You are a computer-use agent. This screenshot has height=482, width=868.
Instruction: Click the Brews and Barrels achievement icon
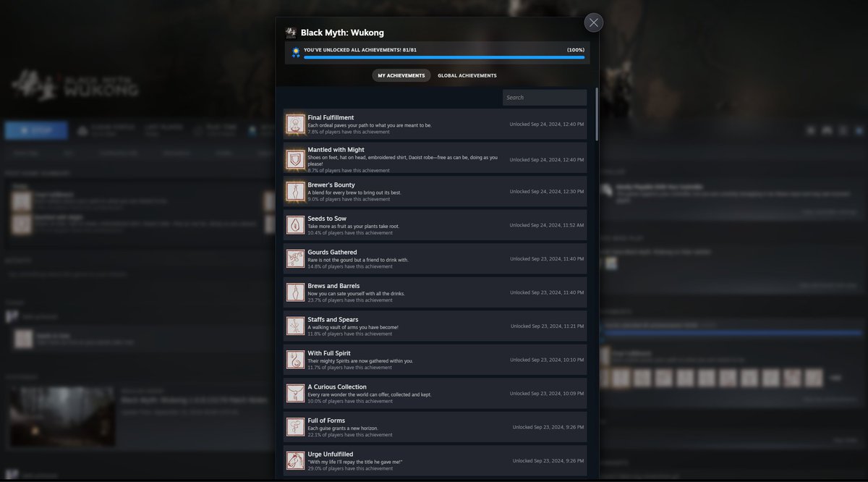[x=295, y=293]
